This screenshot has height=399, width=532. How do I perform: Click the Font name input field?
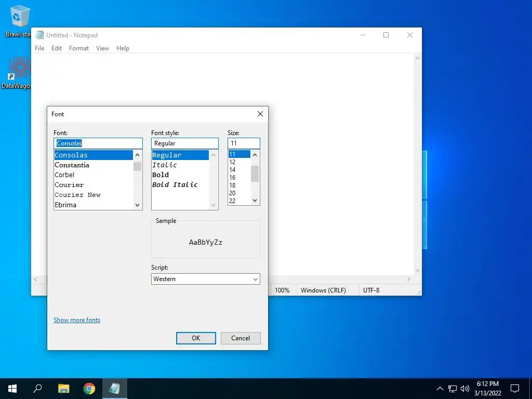tap(98, 143)
